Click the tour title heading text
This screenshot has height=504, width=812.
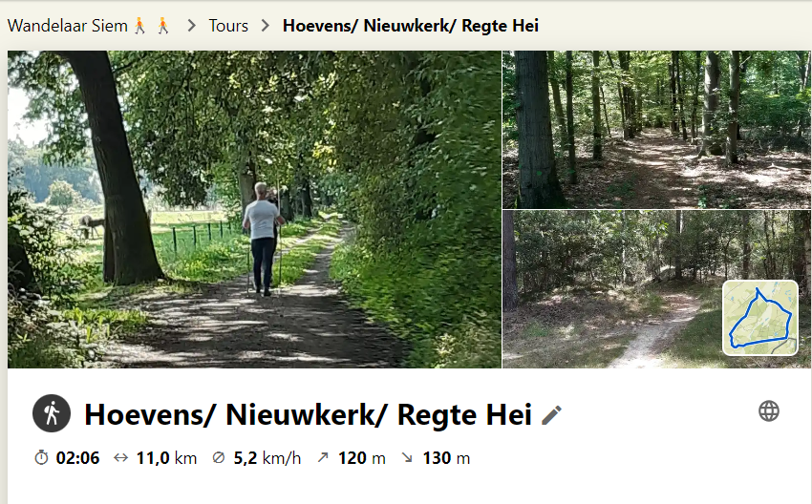click(309, 414)
